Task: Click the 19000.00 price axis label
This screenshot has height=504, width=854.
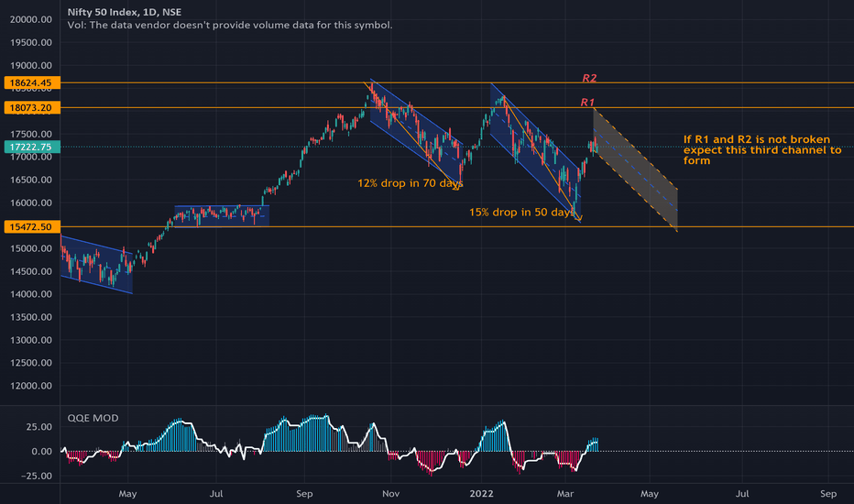Action: 31,65
